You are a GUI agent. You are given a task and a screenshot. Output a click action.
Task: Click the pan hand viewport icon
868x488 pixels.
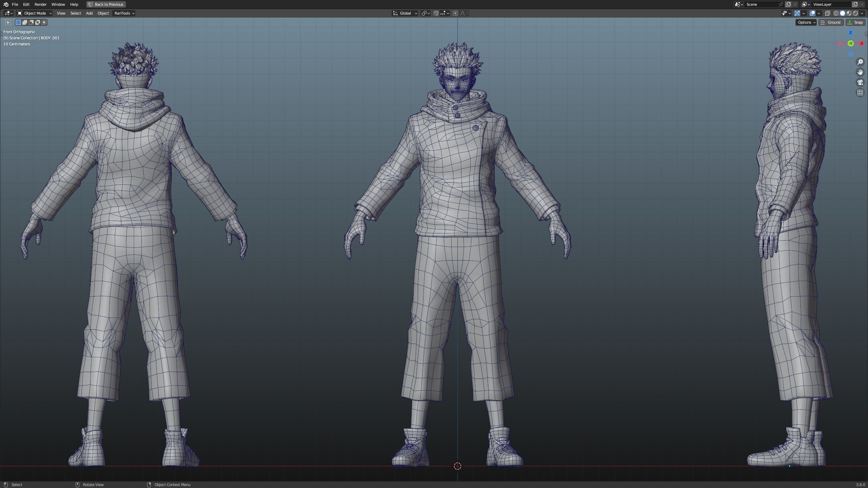(860, 72)
